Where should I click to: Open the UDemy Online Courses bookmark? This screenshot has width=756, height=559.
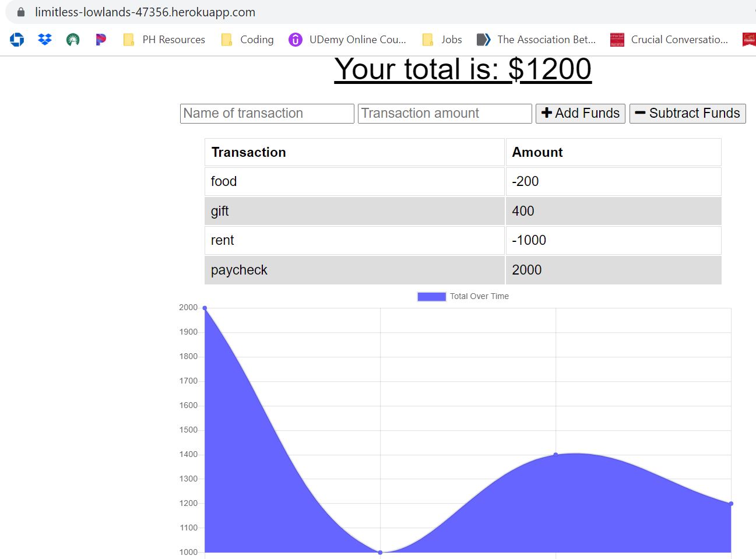click(347, 40)
